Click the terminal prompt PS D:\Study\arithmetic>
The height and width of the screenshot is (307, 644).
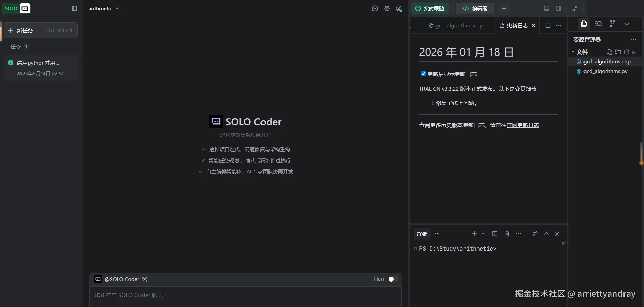tap(458, 249)
